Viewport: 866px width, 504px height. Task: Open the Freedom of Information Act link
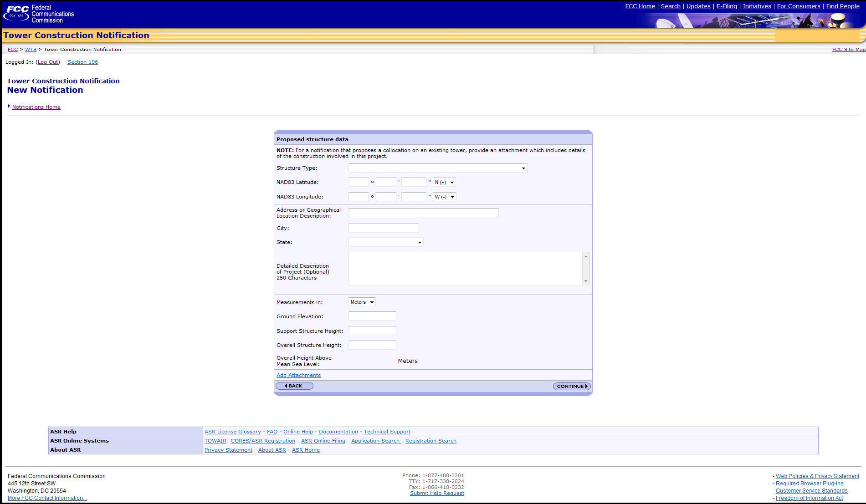coord(809,498)
